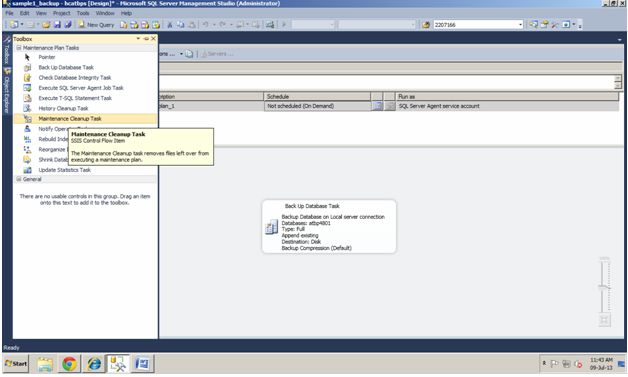Click the Windows Start button

16,364
